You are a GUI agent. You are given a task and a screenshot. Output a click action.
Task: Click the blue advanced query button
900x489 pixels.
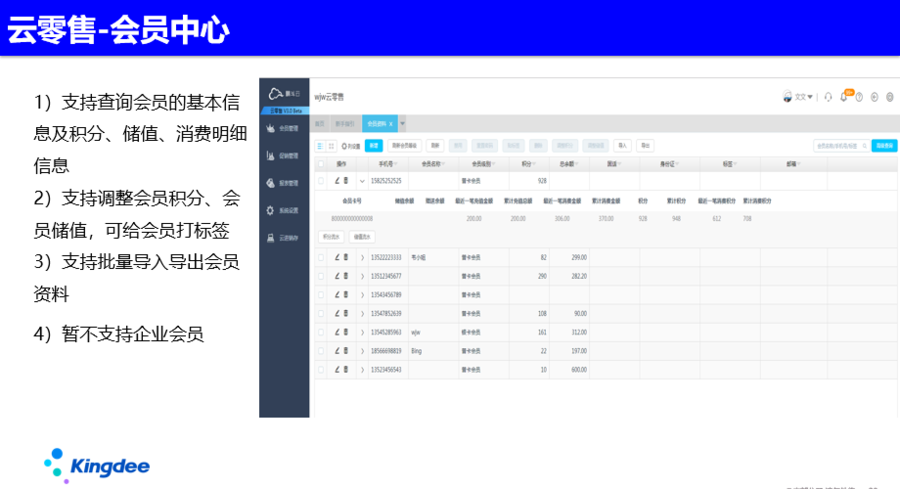[884, 146]
